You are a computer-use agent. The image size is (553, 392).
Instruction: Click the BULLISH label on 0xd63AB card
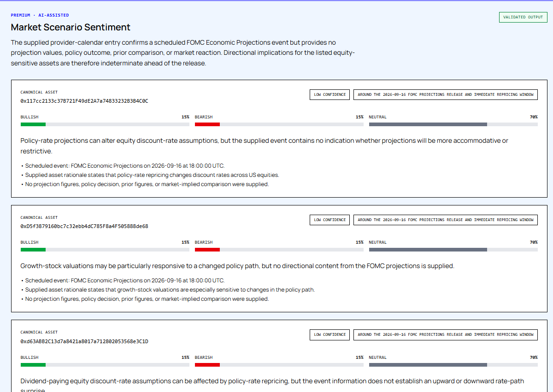tap(29, 357)
